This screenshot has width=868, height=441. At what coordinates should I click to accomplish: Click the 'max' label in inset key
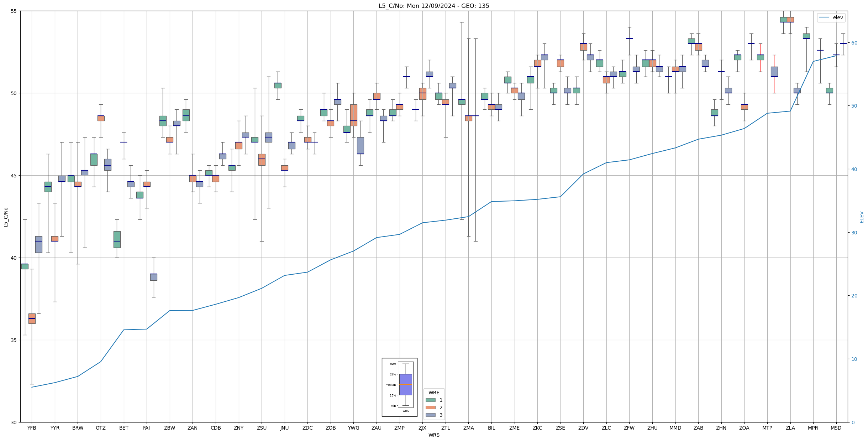point(393,364)
